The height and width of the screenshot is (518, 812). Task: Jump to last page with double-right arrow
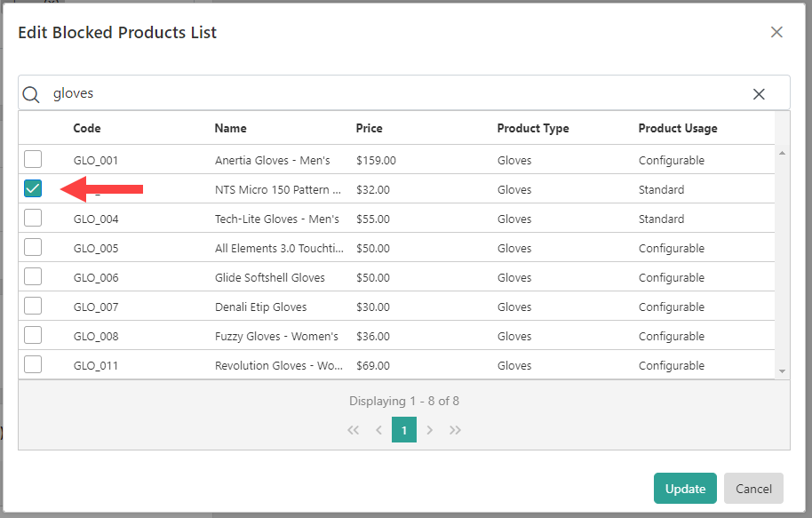click(x=456, y=429)
